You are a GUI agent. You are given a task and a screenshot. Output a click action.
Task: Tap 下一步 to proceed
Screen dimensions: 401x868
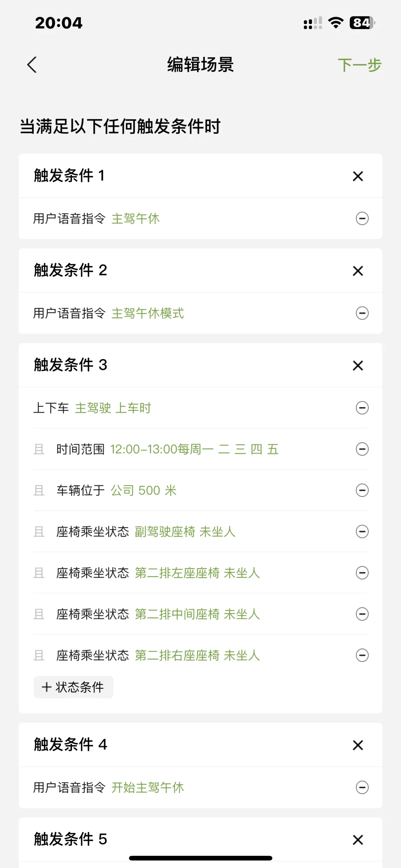coord(360,65)
